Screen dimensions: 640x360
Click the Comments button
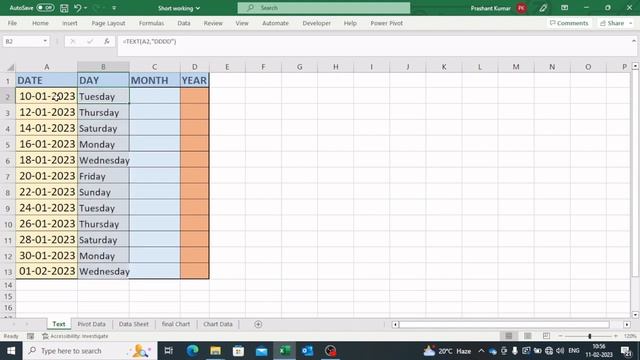click(569, 23)
